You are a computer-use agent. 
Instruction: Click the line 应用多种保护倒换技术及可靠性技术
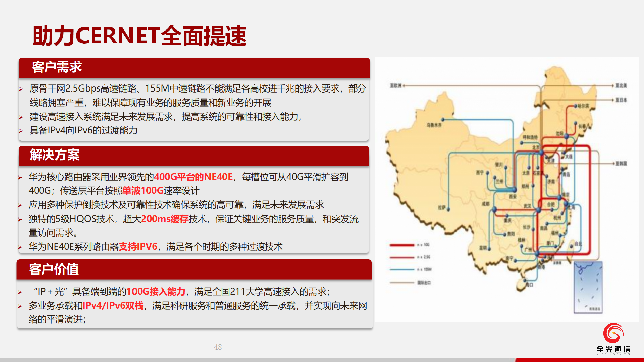(176, 205)
